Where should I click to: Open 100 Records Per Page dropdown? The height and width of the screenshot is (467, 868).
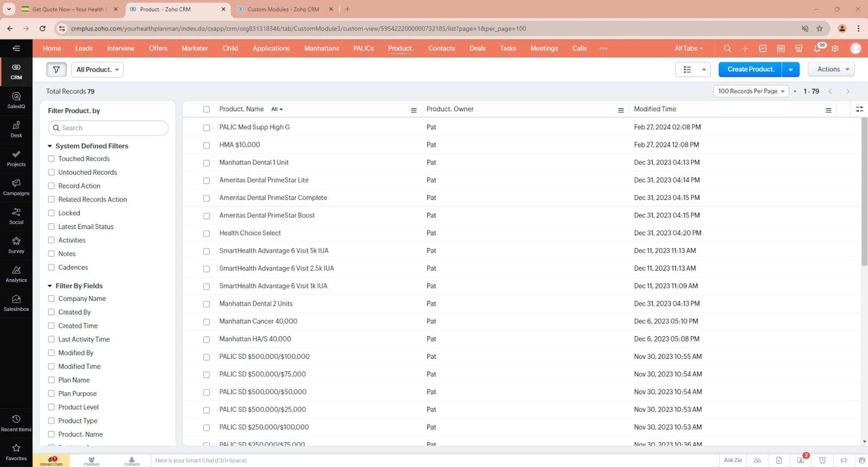coord(751,91)
